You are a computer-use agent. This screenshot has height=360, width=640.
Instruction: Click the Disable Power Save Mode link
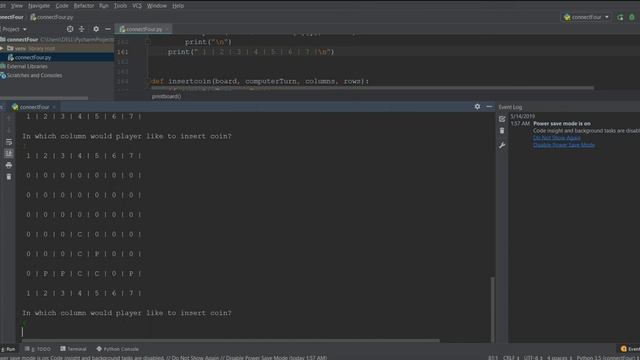[564, 145]
